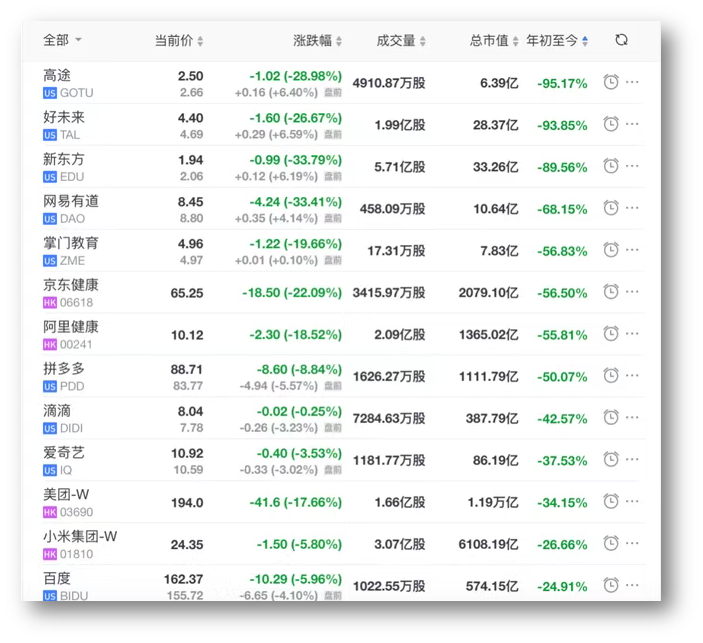Image resolution: width=703 pixels, height=643 pixels.
Task: Set price alert for 爱奇艺 IQ
Action: pos(611,459)
